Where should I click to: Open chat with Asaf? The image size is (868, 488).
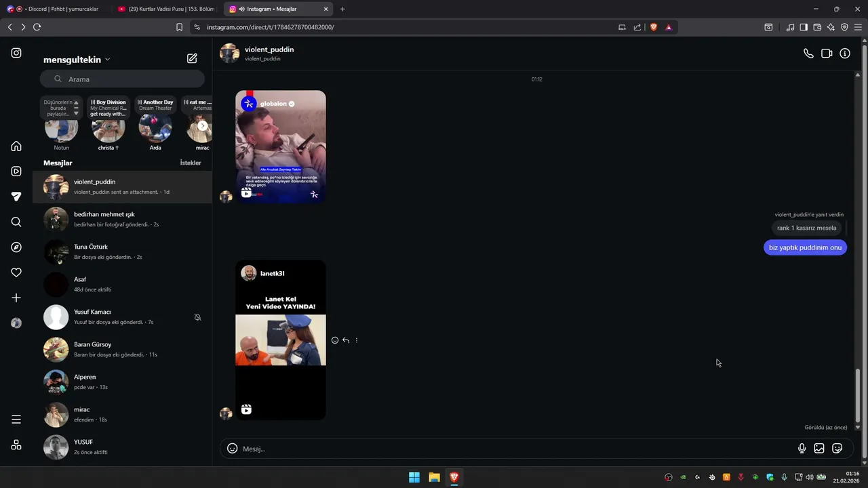(x=122, y=284)
